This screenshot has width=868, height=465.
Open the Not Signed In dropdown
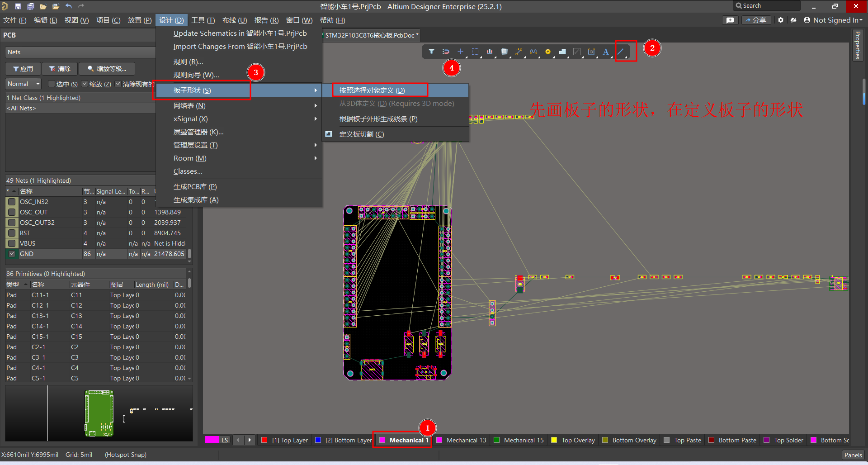tap(833, 20)
